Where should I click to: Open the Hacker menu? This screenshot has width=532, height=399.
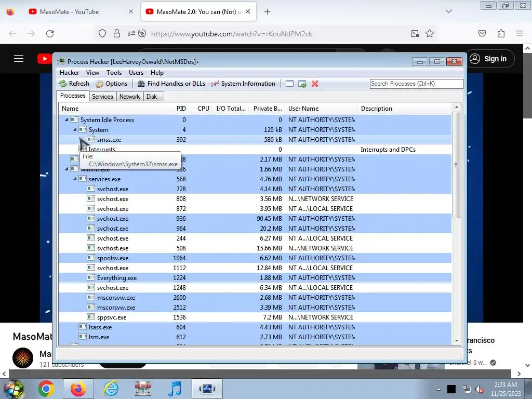(69, 73)
